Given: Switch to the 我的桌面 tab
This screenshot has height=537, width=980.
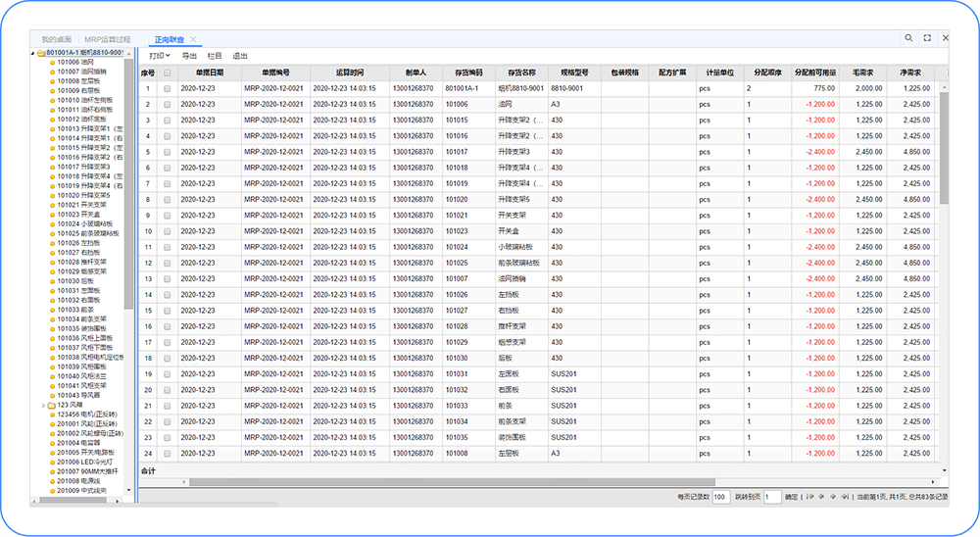Looking at the screenshot, I should click(58, 39).
